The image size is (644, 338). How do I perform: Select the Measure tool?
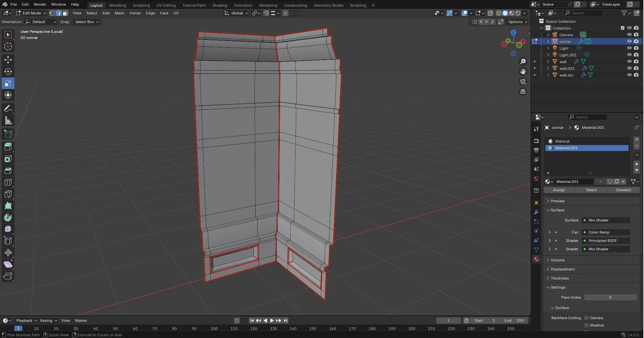(x=8, y=121)
